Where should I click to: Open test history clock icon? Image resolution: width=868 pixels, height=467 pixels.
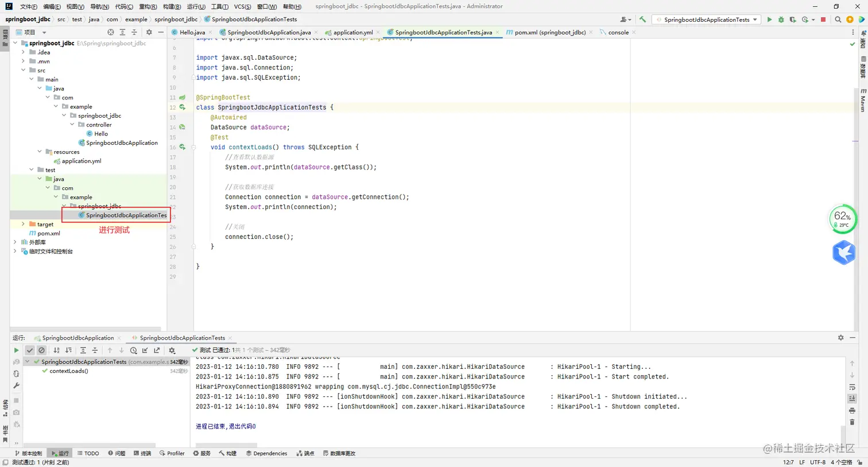(x=133, y=350)
